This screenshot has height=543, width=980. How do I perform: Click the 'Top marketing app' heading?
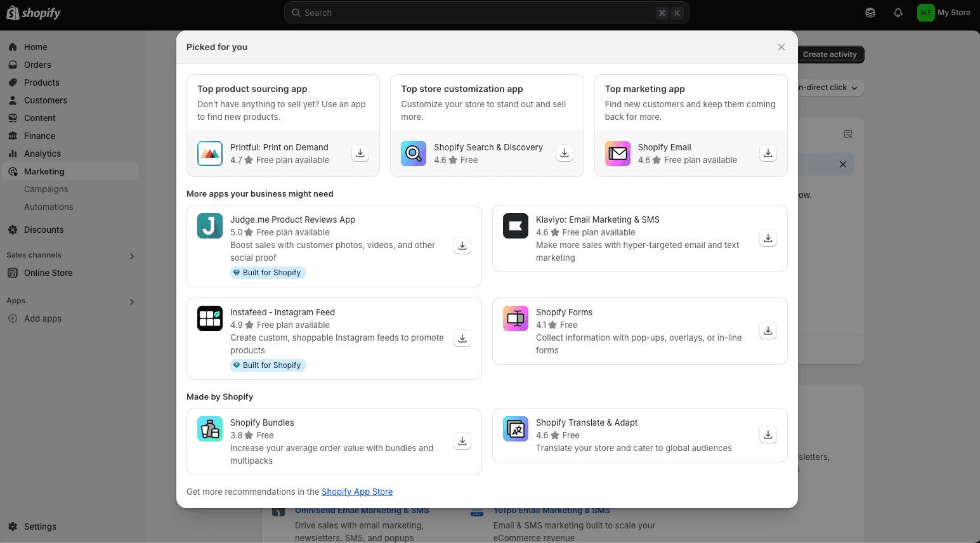point(645,89)
